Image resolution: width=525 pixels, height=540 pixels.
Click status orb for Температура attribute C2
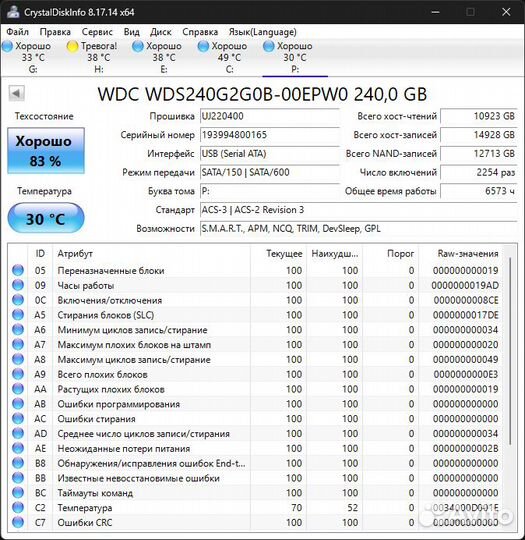[x=18, y=508]
